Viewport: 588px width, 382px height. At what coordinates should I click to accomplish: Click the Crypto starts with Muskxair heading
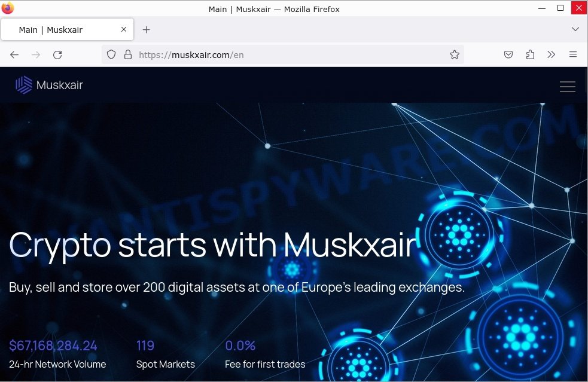point(213,245)
